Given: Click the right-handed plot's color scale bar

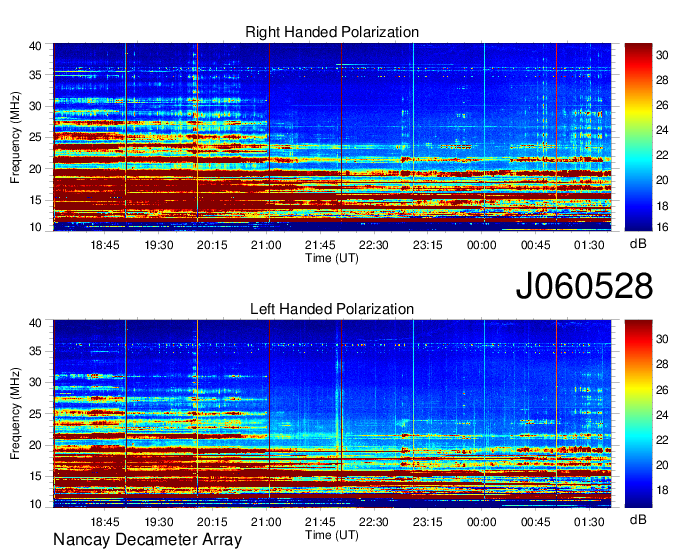Looking at the screenshot, I should (x=638, y=137).
